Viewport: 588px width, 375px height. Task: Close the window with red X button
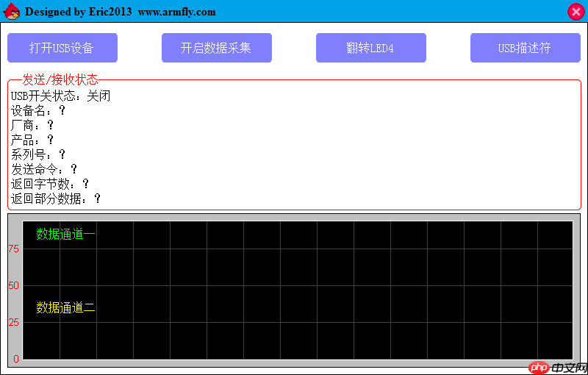(576, 12)
